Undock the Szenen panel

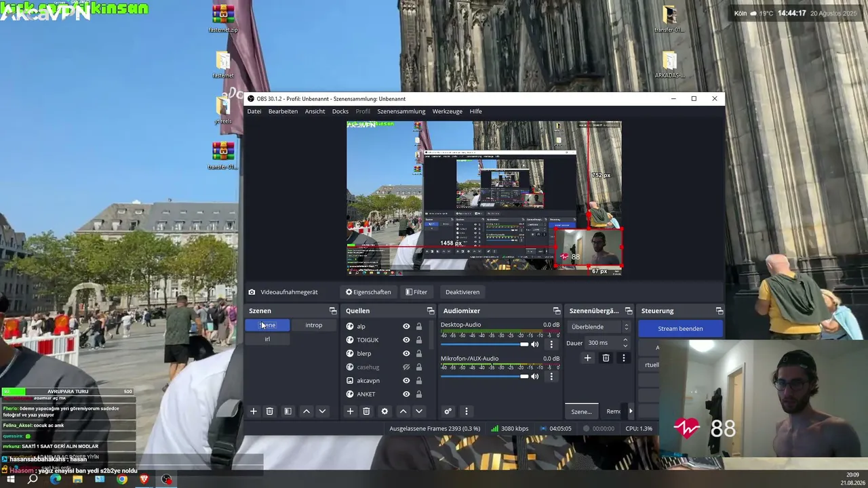tap(333, 310)
